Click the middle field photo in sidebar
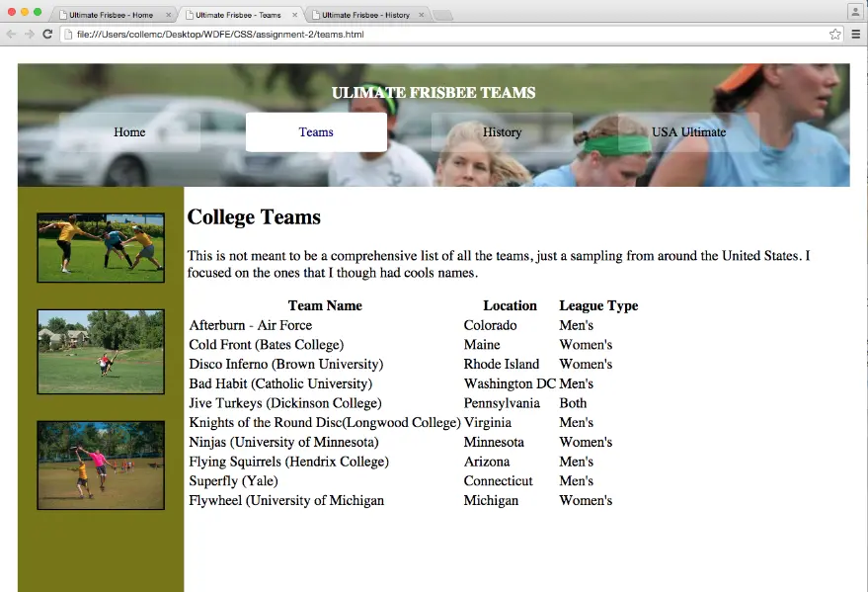 point(100,352)
